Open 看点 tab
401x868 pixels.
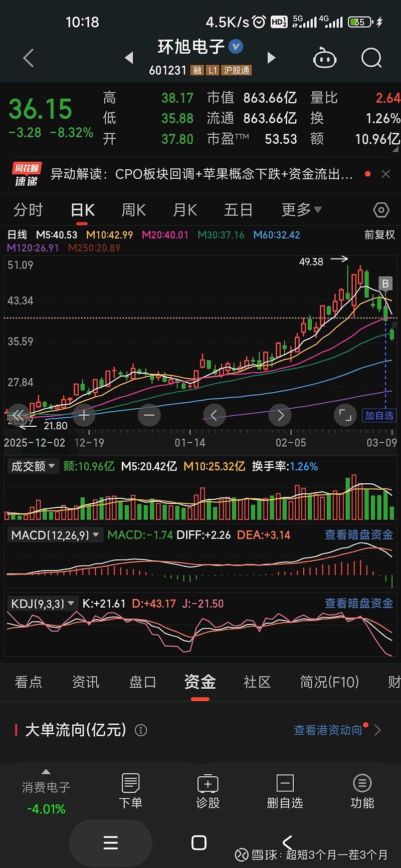click(x=29, y=682)
